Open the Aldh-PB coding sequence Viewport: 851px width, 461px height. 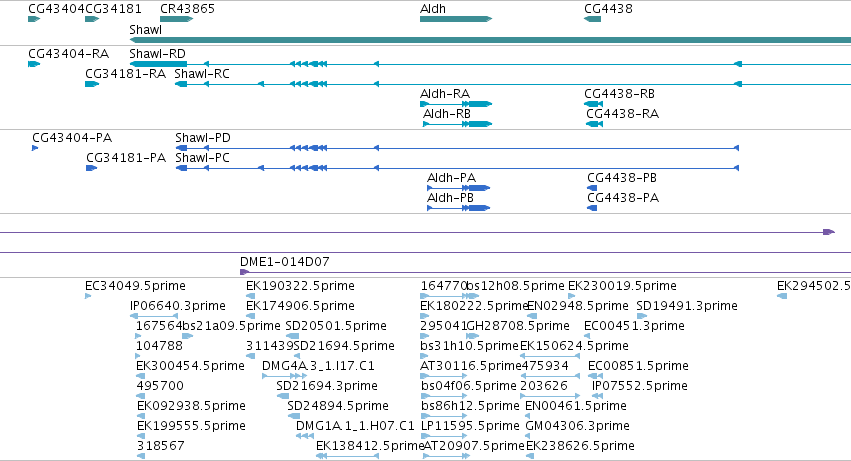click(458, 208)
